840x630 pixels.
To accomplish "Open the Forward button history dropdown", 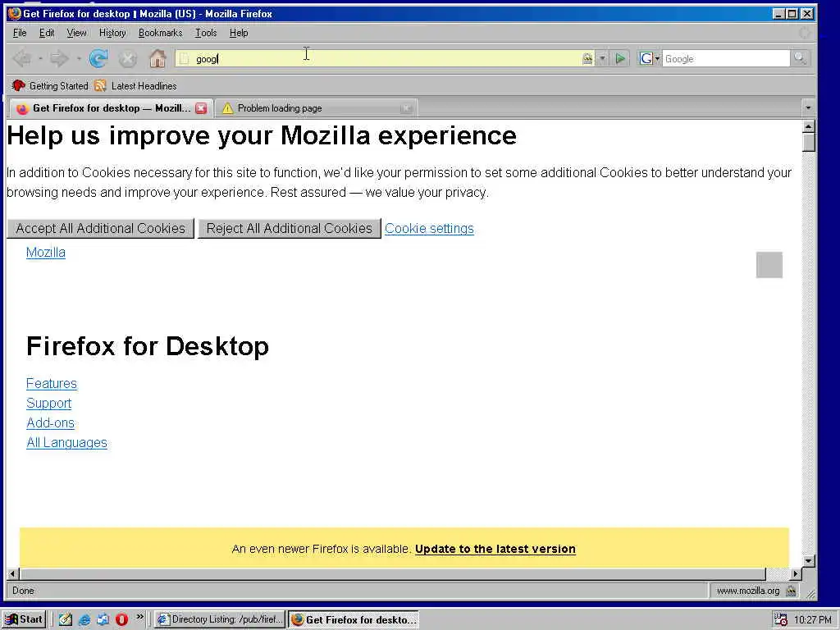I will (78, 58).
